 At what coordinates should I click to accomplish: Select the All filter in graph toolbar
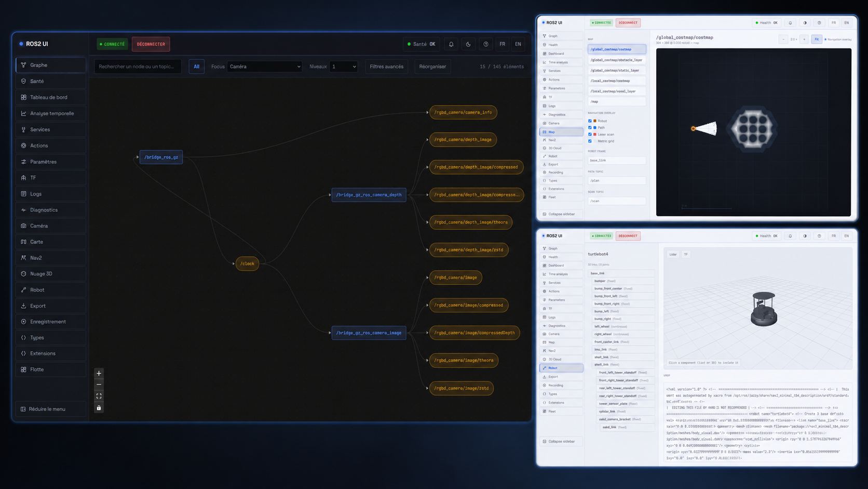point(196,67)
